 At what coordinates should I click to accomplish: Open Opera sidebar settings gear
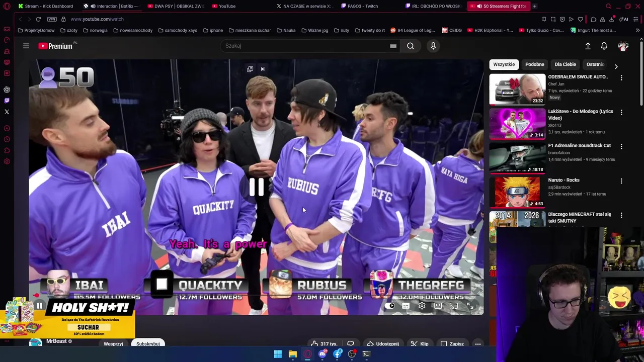tap(7, 161)
